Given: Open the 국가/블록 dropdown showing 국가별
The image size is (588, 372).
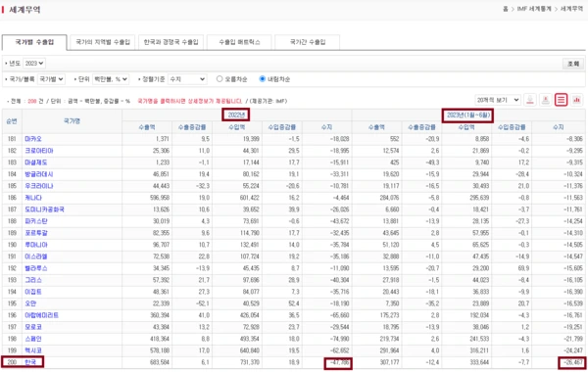Looking at the screenshot, I should 51,79.
